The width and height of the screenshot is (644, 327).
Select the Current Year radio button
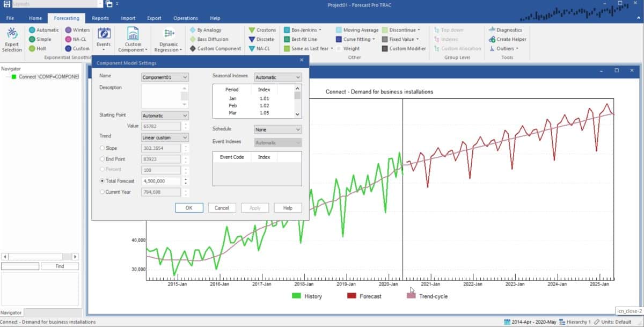click(103, 192)
